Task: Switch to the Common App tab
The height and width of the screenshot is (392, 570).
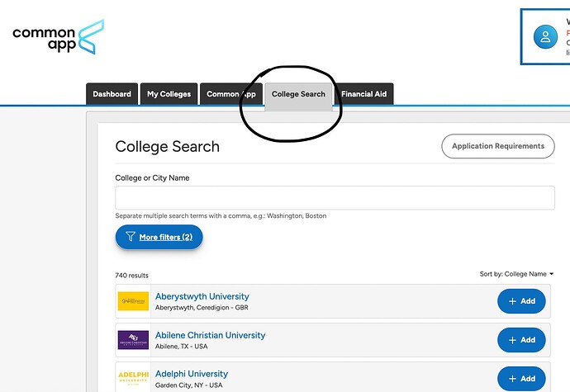Action: point(231,94)
